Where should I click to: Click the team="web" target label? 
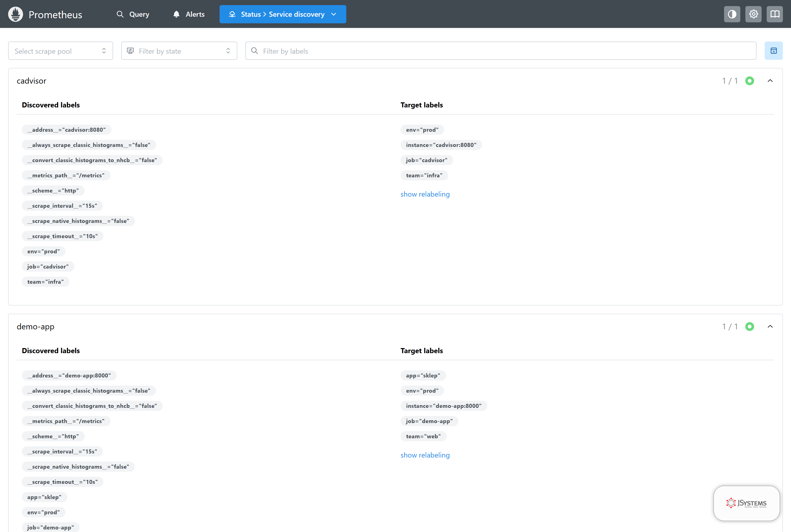[424, 436]
